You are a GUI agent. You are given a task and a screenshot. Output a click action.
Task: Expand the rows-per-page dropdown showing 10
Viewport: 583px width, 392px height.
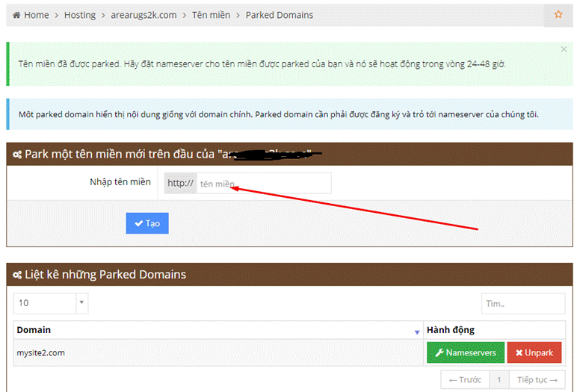tap(51, 303)
